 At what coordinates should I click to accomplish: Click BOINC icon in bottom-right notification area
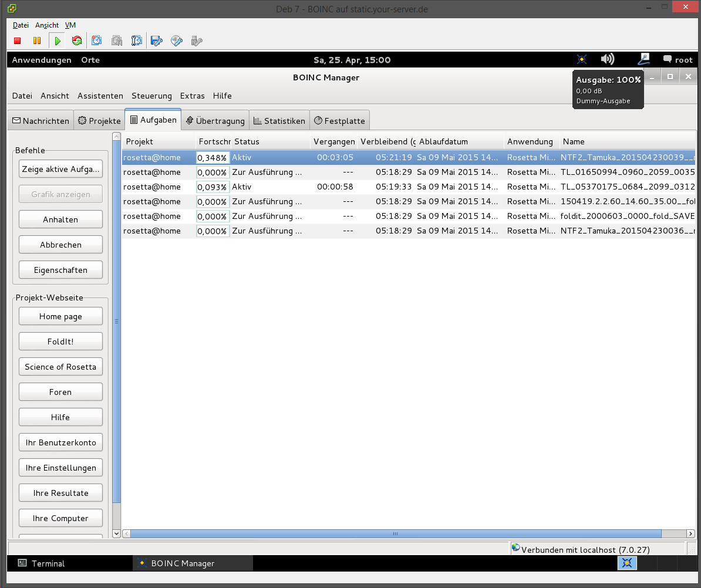[x=627, y=563]
